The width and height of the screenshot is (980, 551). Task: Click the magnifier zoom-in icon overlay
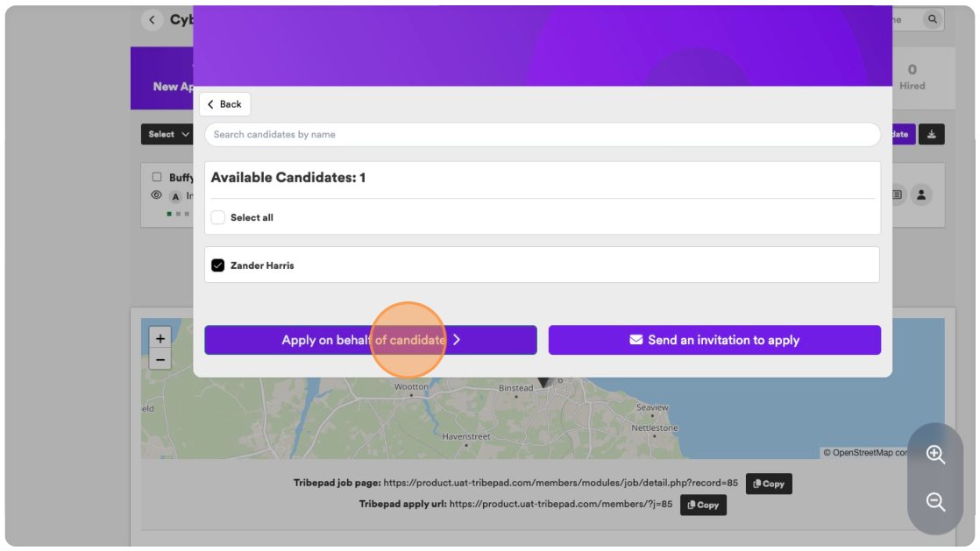point(935,454)
